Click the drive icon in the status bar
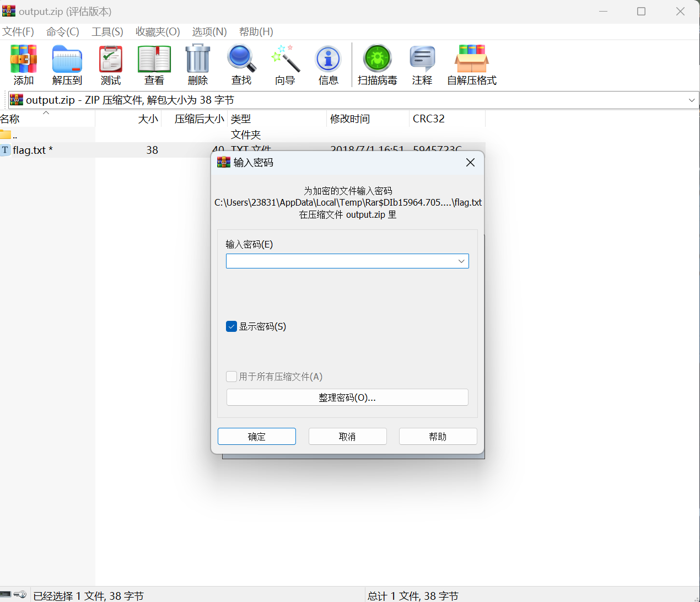 coord(6,594)
